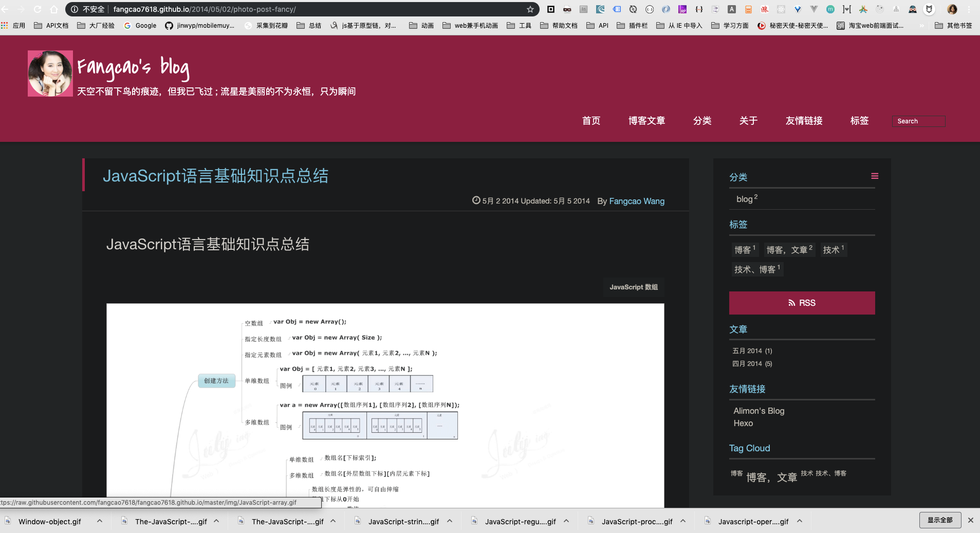Click the curly braces JSON extension icon
Image resolution: width=980 pixels, height=533 pixels.
point(699,9)
